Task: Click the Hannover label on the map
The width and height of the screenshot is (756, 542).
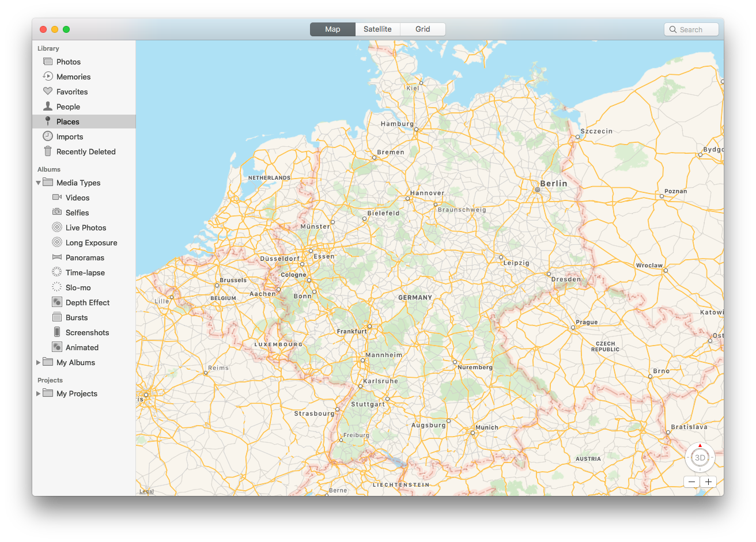Action: tap(427, 194)
